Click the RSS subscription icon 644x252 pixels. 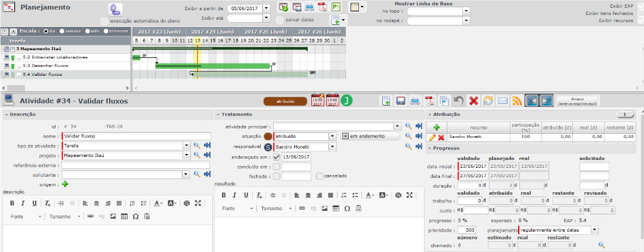(517, 101)
